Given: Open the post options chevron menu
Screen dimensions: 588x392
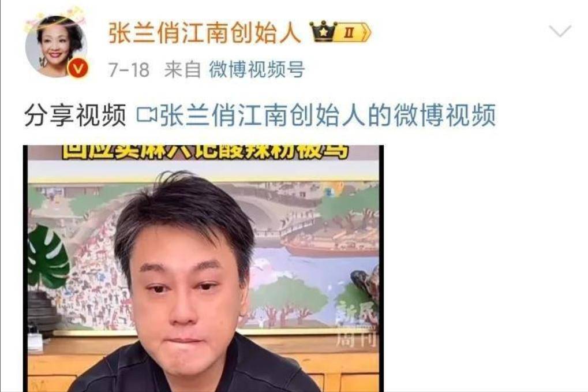Looking at the screenshot, I should (x=560, y=31).
